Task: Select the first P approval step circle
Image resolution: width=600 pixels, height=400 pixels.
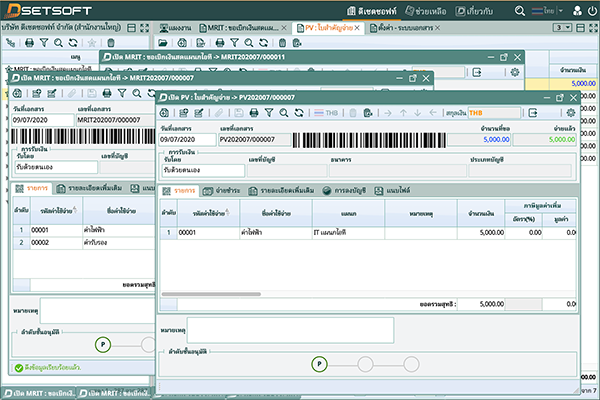Action: (319, 363)
